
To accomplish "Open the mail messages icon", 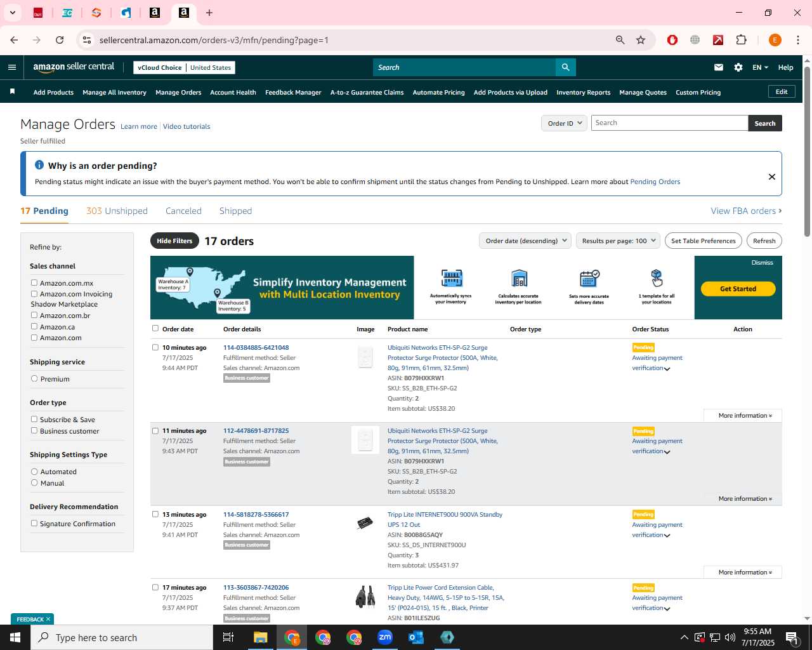I will click(x=719, y=67).
